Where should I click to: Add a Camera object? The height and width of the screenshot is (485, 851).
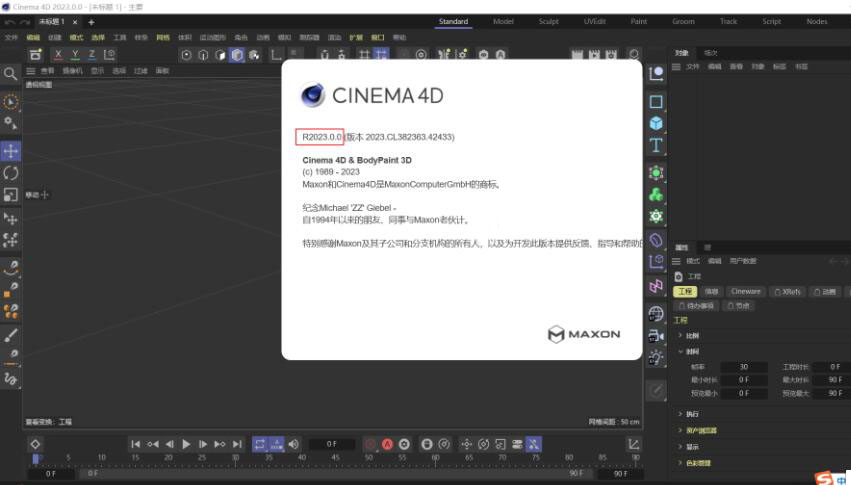click(x=656, y=336)
